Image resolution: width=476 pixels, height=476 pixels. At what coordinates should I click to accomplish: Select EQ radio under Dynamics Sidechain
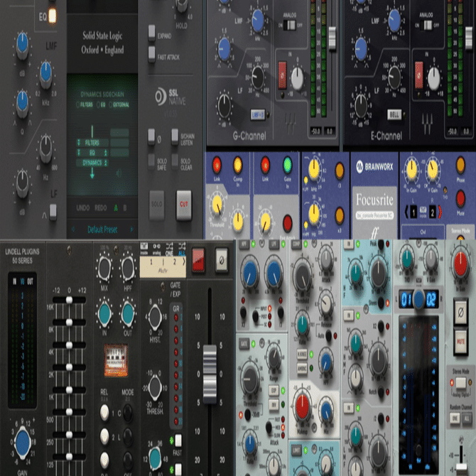(101, 105)
